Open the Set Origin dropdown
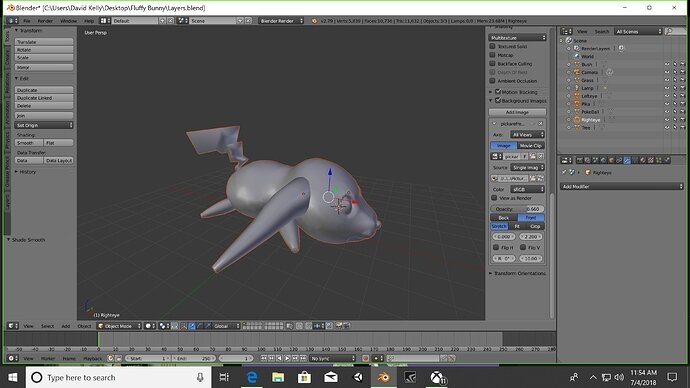 coord(44,125)
